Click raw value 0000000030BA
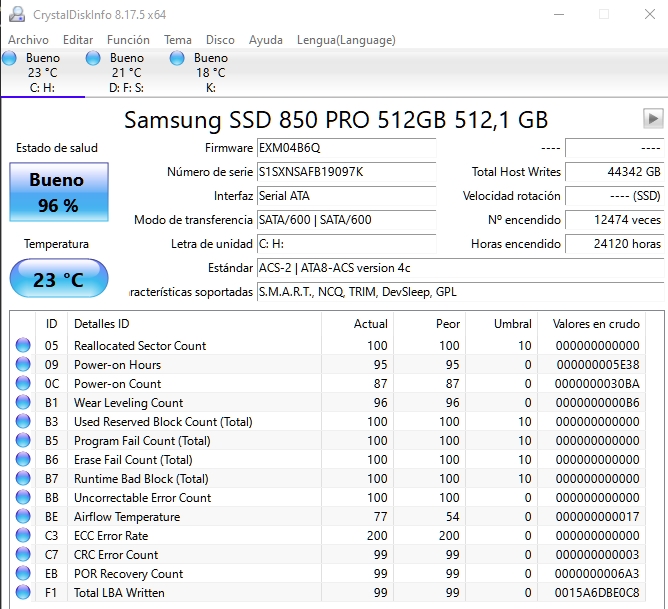 [x=597, y=384]
